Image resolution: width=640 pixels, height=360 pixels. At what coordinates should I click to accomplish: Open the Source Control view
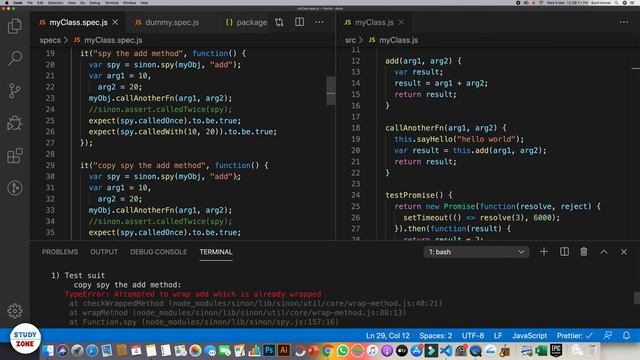pos(15,90)
